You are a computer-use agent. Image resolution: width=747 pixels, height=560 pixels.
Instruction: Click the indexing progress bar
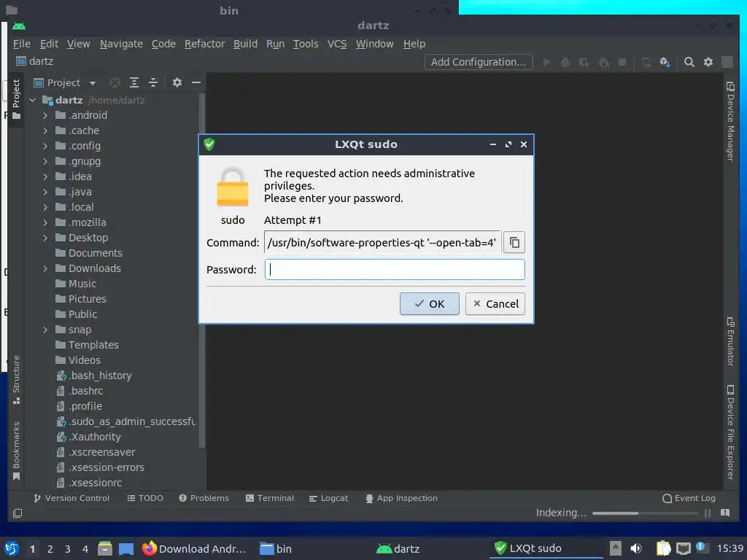point(645,513)
